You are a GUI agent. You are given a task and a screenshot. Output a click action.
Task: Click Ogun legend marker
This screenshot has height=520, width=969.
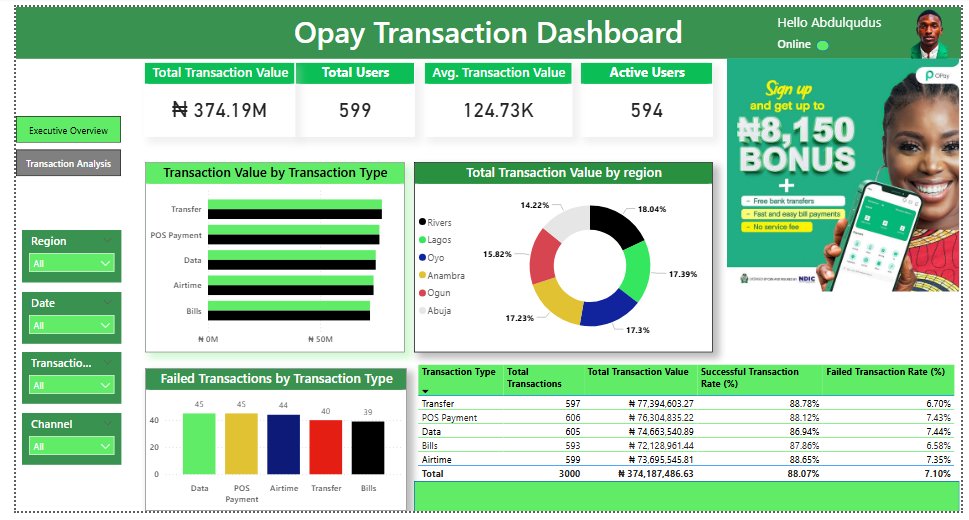(423, 292)
